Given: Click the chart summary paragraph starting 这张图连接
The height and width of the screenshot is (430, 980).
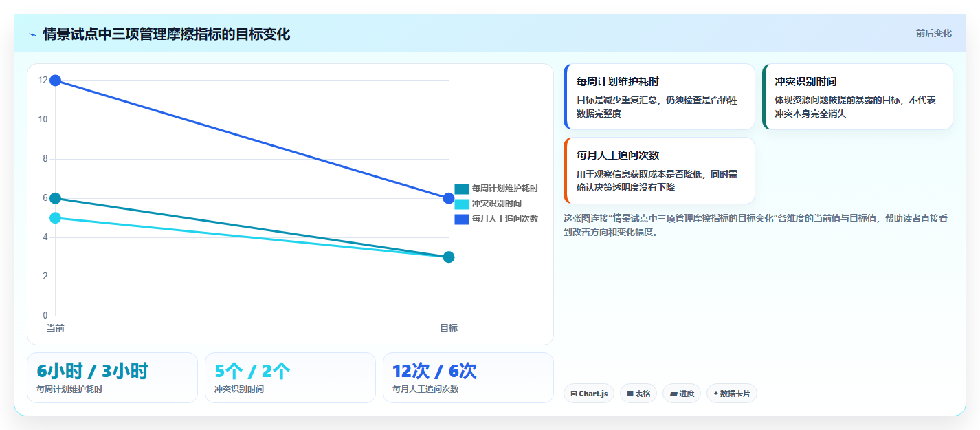Looking at the screenshot, I should point(756,225).
